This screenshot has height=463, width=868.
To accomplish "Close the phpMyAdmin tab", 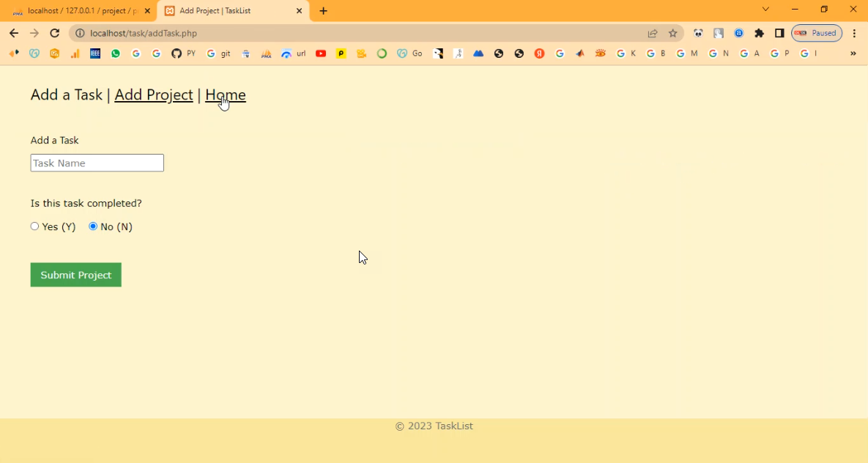I will click(147, 10).
